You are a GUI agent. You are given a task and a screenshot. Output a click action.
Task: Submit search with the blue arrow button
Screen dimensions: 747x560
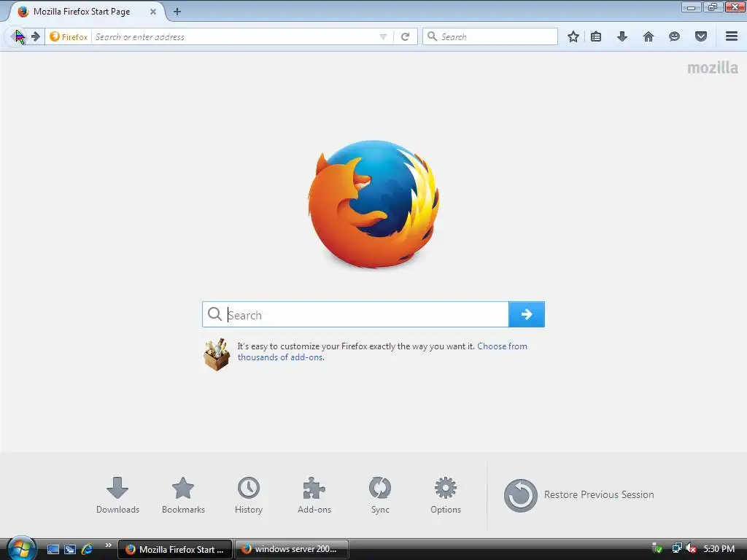coord(527,314)
